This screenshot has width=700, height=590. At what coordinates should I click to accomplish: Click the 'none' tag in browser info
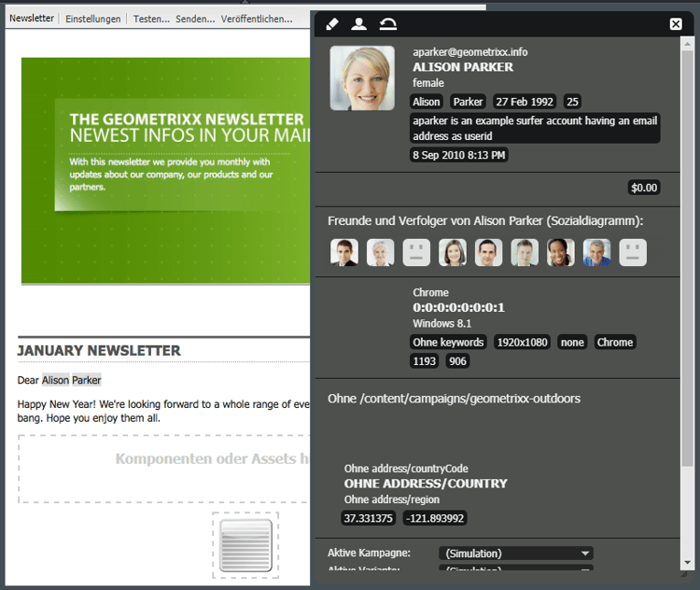pos(572,343)
